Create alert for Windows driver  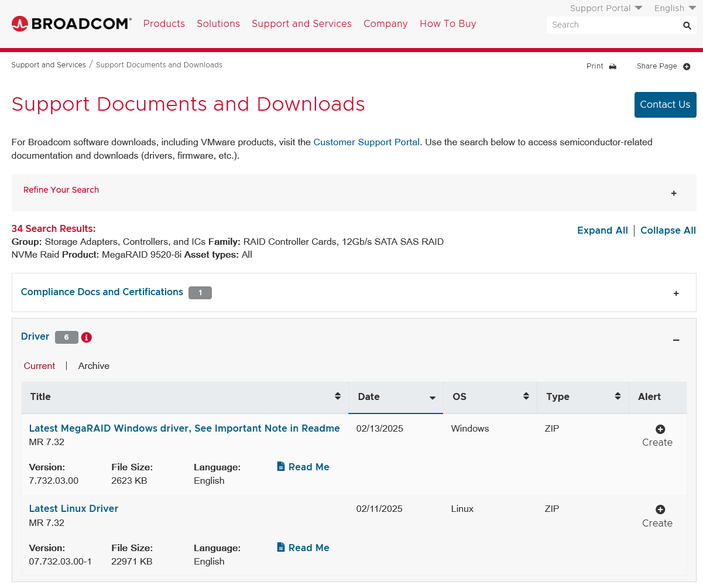pyautogui.click(x=660, y=429)
